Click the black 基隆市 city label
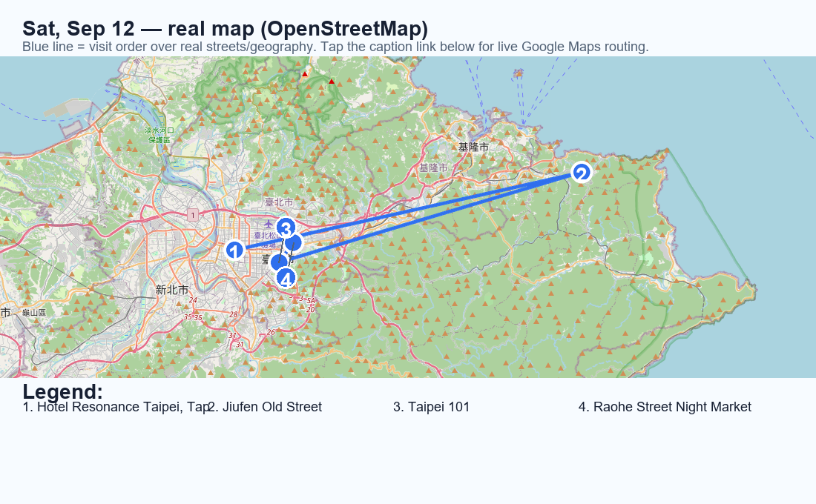816x504 pixels. (x=473, y=147)
